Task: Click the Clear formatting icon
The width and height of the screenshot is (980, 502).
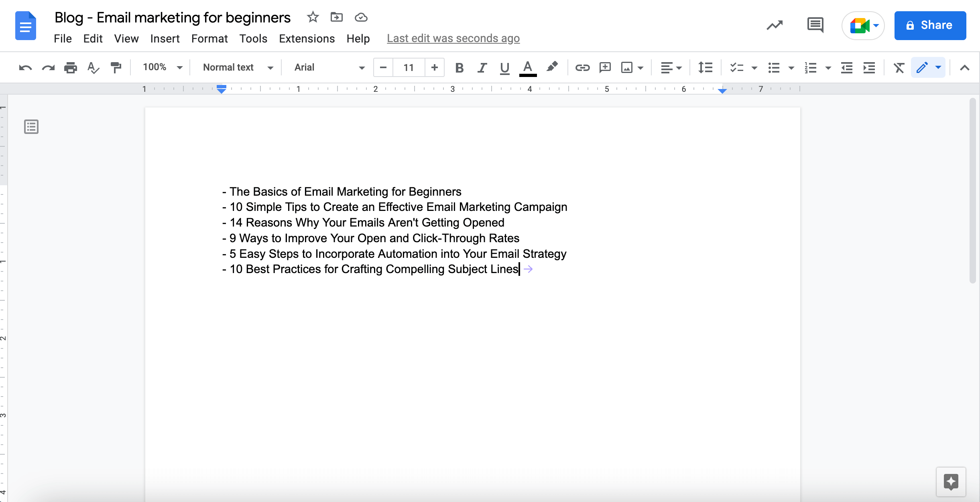Action: 899,67
